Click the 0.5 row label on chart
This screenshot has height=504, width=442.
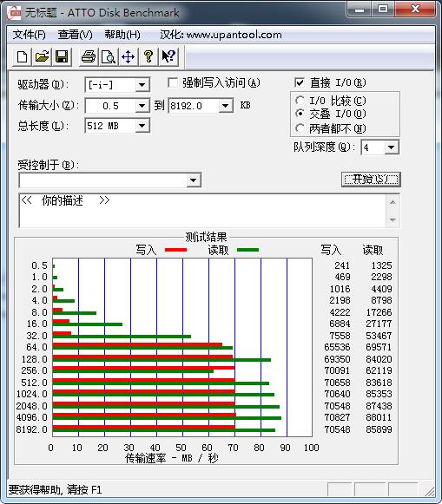tap(39, 265)
